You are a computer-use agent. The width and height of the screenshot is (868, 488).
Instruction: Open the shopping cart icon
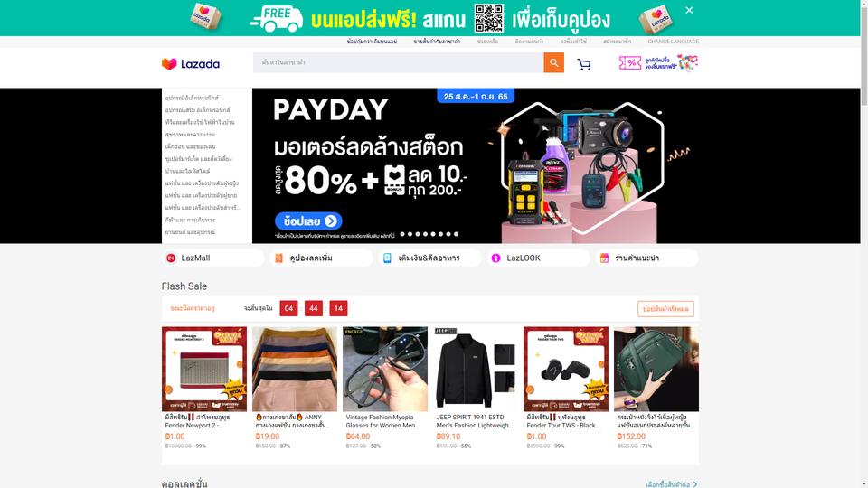[x=584, y=65]
